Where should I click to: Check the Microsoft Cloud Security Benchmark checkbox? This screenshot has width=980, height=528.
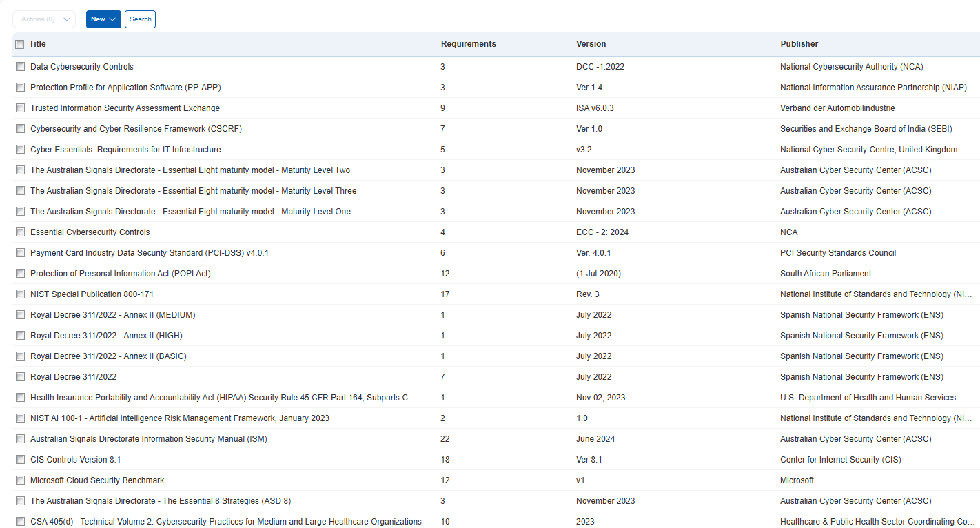(20, 480)
